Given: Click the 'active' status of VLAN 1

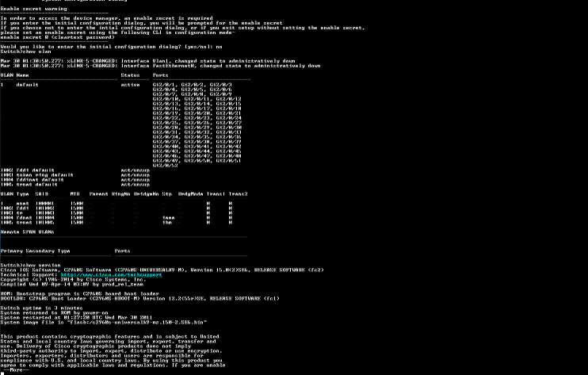Looking at the screenshot, I should pyautogui.click(x=130, y=85).
